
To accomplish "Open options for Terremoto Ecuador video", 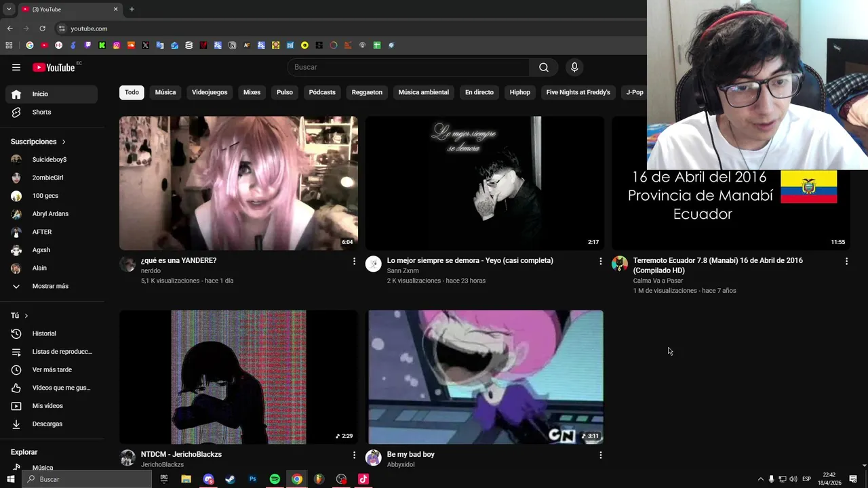I will click(846, 261).
